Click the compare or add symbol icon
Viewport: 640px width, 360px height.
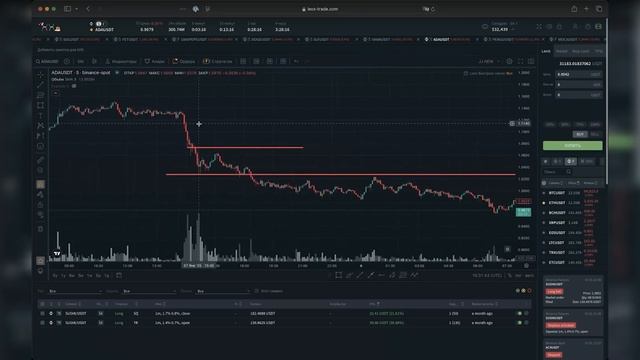click(67, 61)
